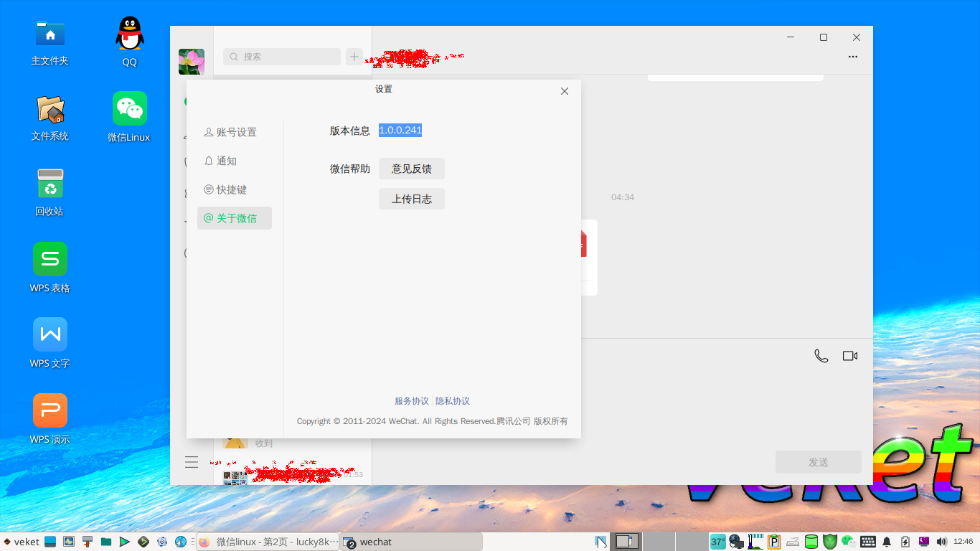This screenshot has height=551, width=980.
Task: Click the show-desktop icon next to veket
Action: pyautogui.click(x=50, y=542)
